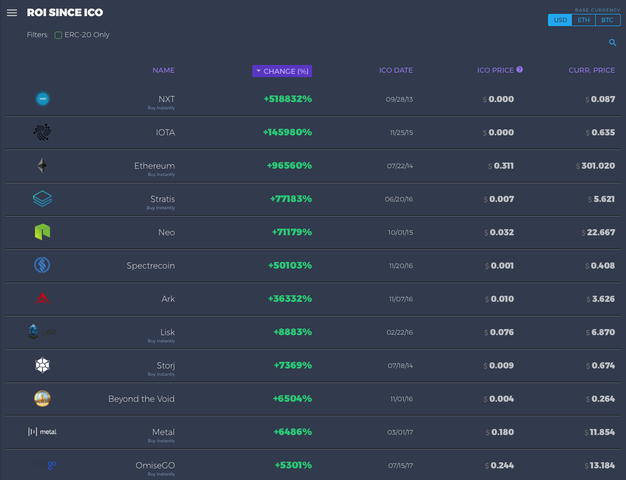Image resolution: width=626 pixels, height=480 pixels.
Task: Sort by NAME column header
Action: [x=163, y=70]
